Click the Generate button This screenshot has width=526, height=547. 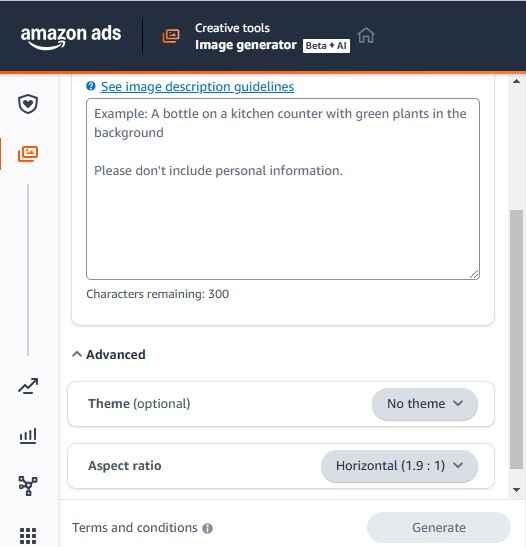click(438, 527)
